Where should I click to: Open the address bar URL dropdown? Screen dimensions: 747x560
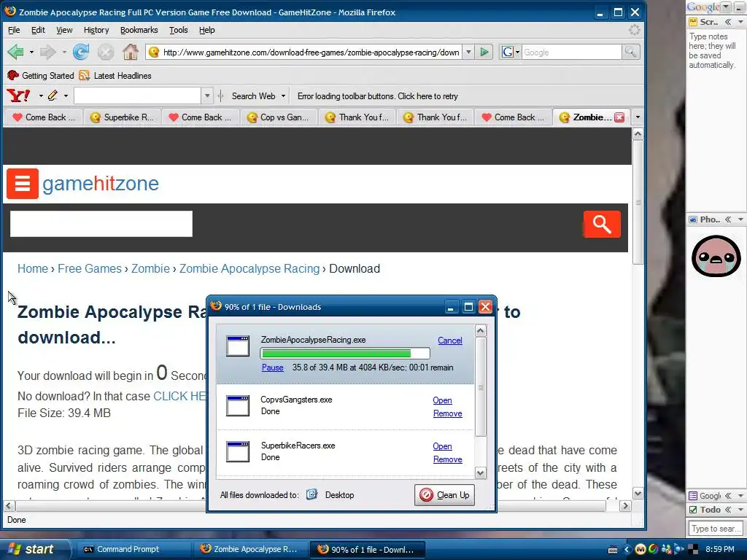click(x=468, y=52)
